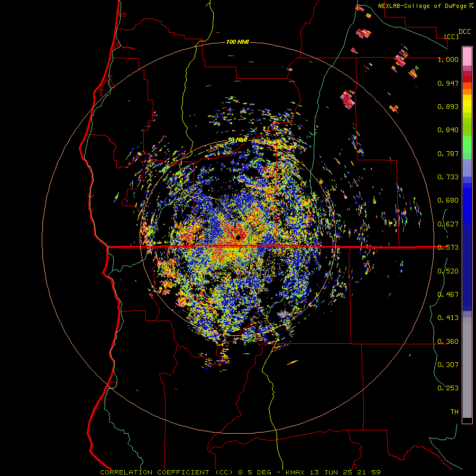Pick the bright green segment of color bar
This screenshot has height=476, width=476.
pyautogui.click(x=467, y=144)
